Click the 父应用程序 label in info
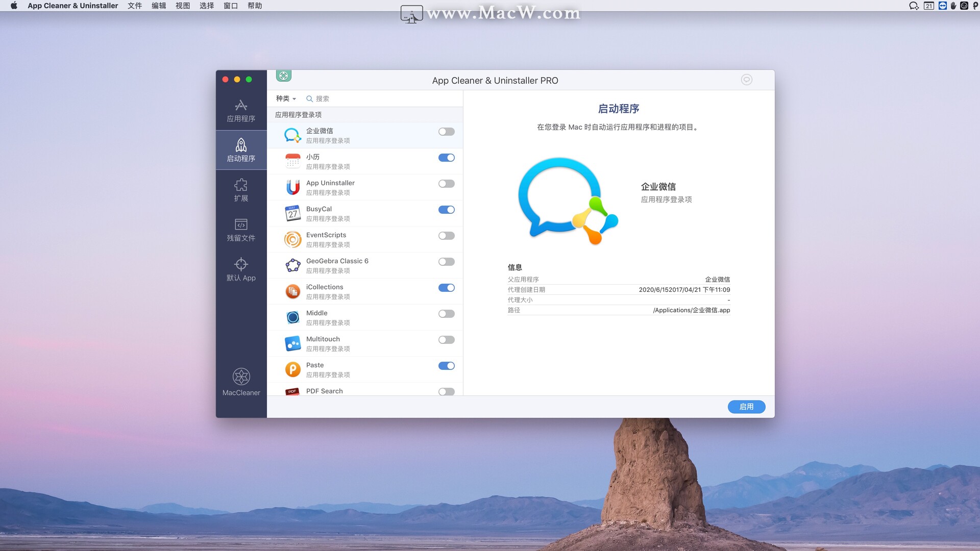The height and width of the screenshot is (551, 980). click(x=523, y=280)
